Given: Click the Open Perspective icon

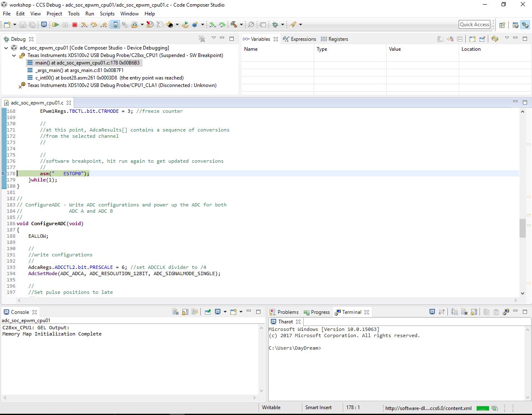Looking at the screenshot, I should pyautogui.click(x=502, y=25).
